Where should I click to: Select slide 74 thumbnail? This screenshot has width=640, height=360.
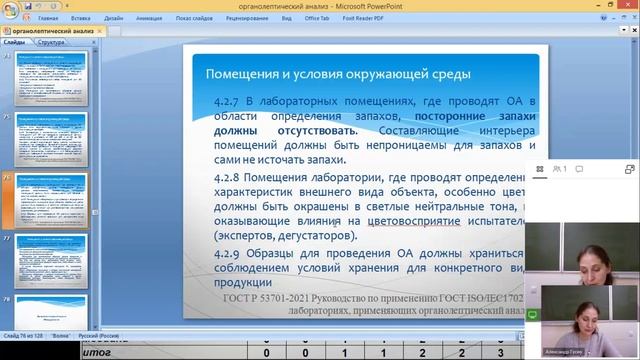pyautogui.click(x=51, y=78)
